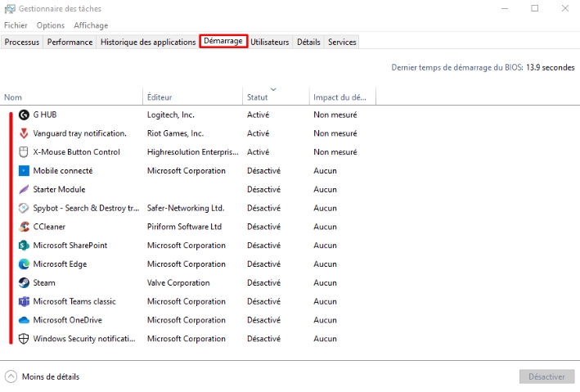The width and height of the screenshot is (580, 392).
Task: Sort by the Statut column header
Action: (x=257, y=97)
